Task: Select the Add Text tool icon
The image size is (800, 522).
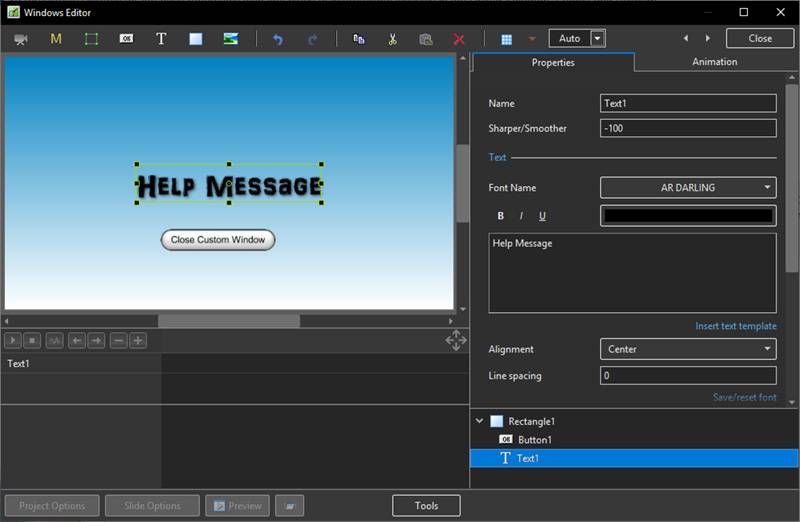Action: click(x=161, y=39)
